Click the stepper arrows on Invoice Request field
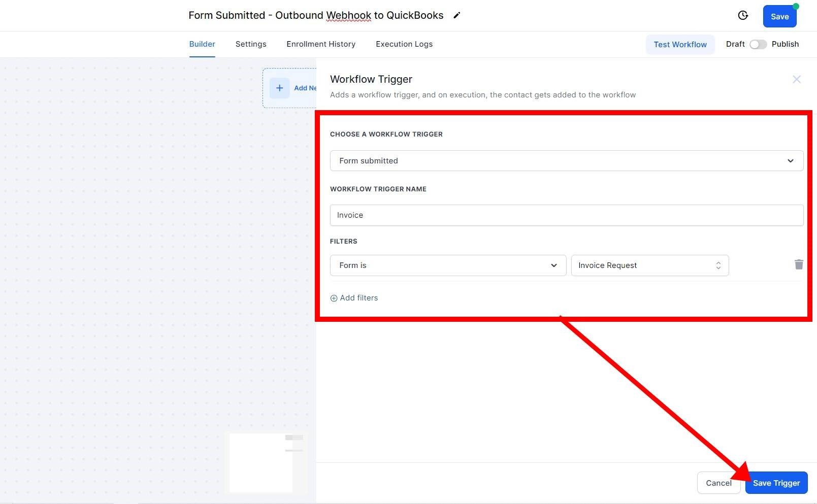 click(718, 265)
